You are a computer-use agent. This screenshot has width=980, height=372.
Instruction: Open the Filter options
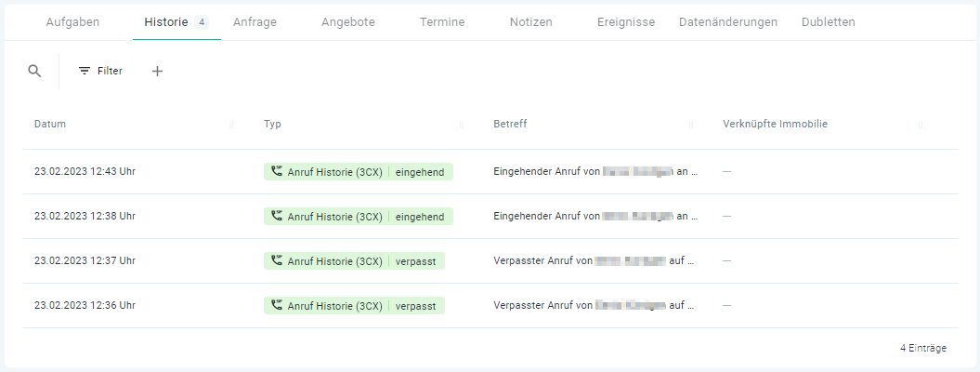tap(100, 72)
